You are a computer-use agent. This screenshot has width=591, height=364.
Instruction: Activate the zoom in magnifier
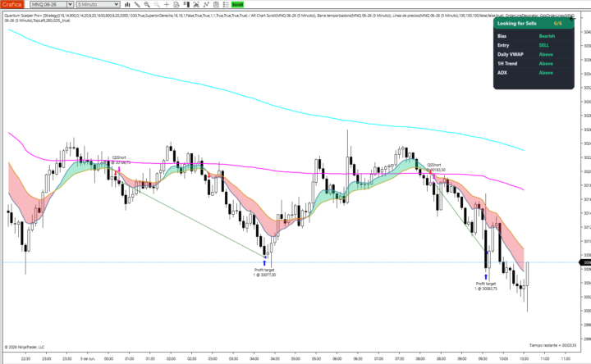pyautogui.click(x=147, y=5)
